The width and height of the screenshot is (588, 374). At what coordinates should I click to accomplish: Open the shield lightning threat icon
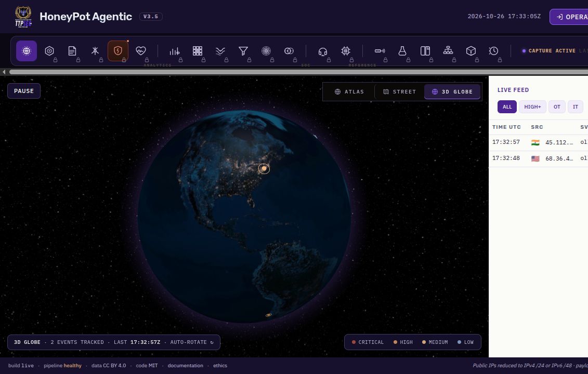pos(117,51)
